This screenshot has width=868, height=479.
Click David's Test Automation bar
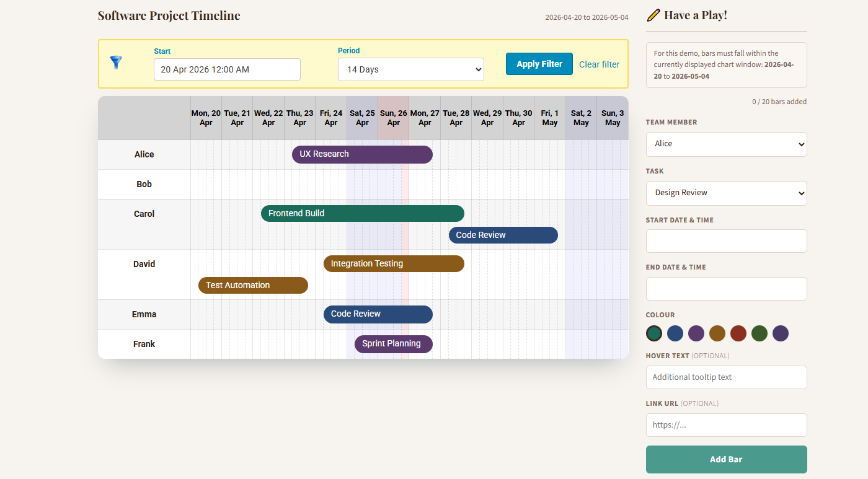coord(253,285)
